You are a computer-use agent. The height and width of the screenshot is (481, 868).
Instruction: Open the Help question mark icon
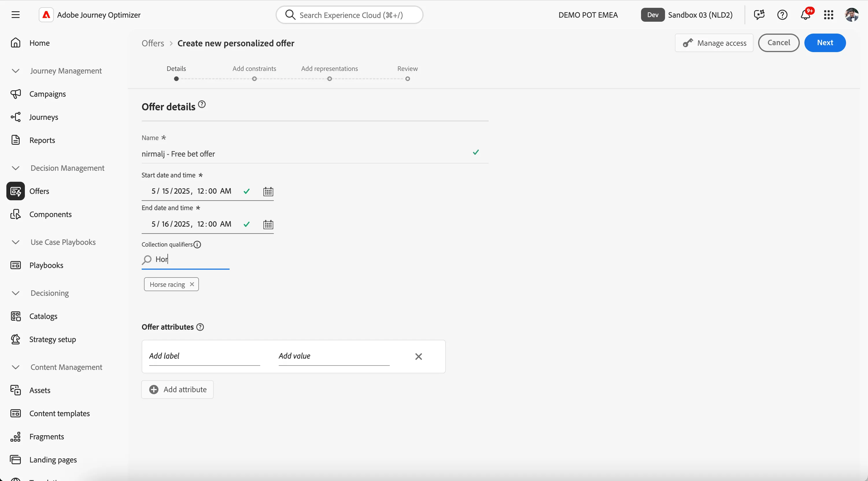pos(782,15)
